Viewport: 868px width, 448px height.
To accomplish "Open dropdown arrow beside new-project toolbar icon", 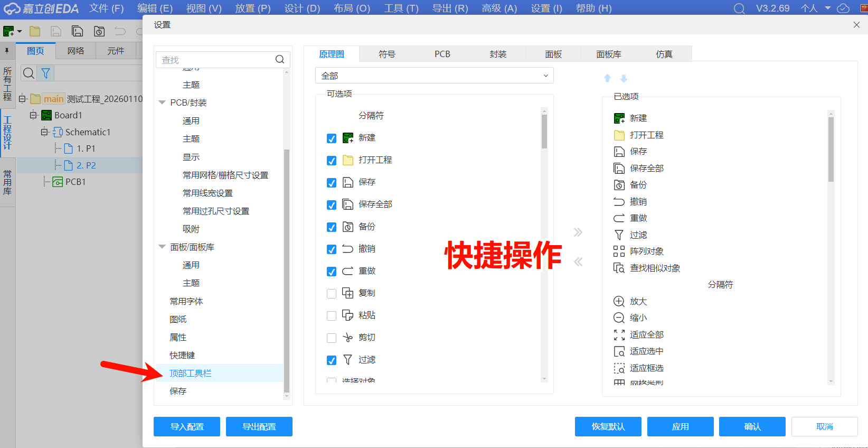I will coord(20,31).
